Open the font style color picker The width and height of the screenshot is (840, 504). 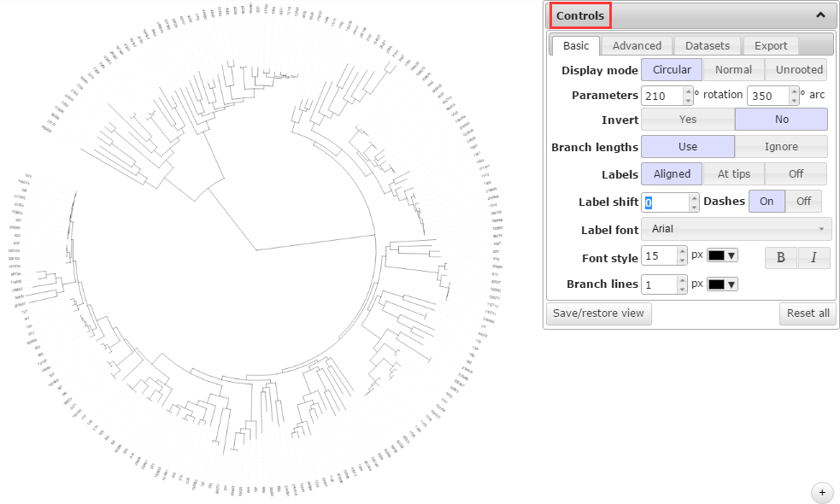coord(722,256)
